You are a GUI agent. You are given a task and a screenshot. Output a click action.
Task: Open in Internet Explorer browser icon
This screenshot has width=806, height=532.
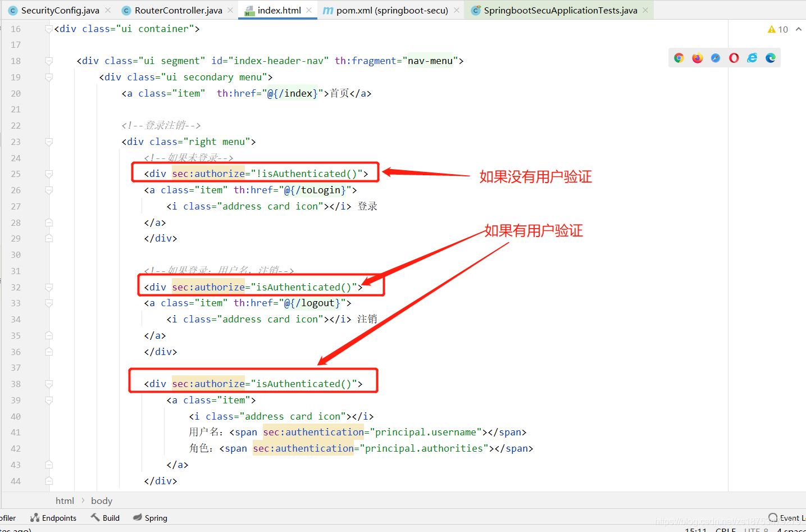click(752, 58)
